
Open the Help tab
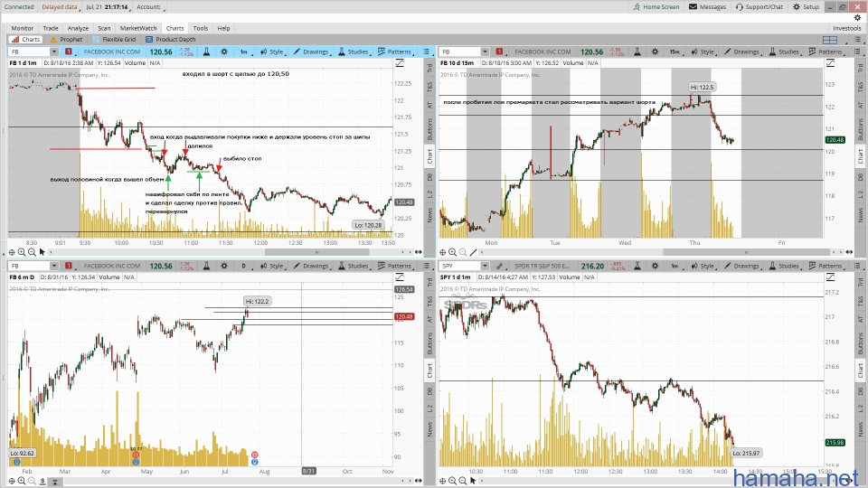click(223, 28)
